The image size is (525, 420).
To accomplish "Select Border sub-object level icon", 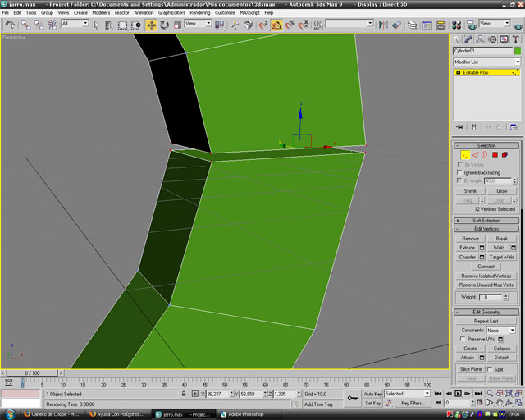I will point(485,155).
